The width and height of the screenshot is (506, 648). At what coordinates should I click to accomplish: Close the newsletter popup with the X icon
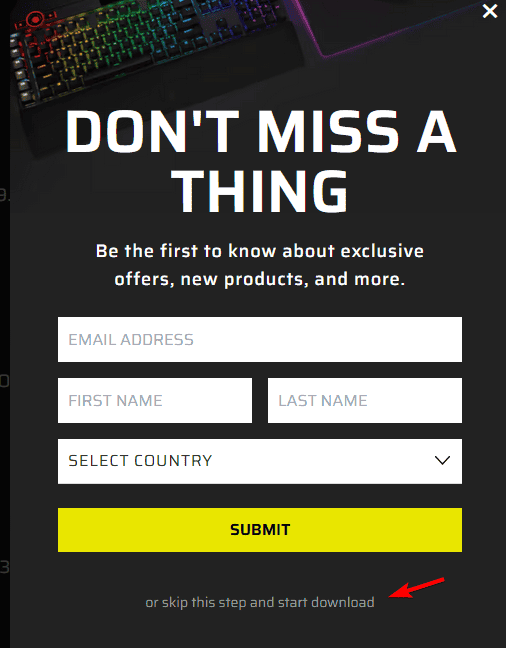[490, 11]
